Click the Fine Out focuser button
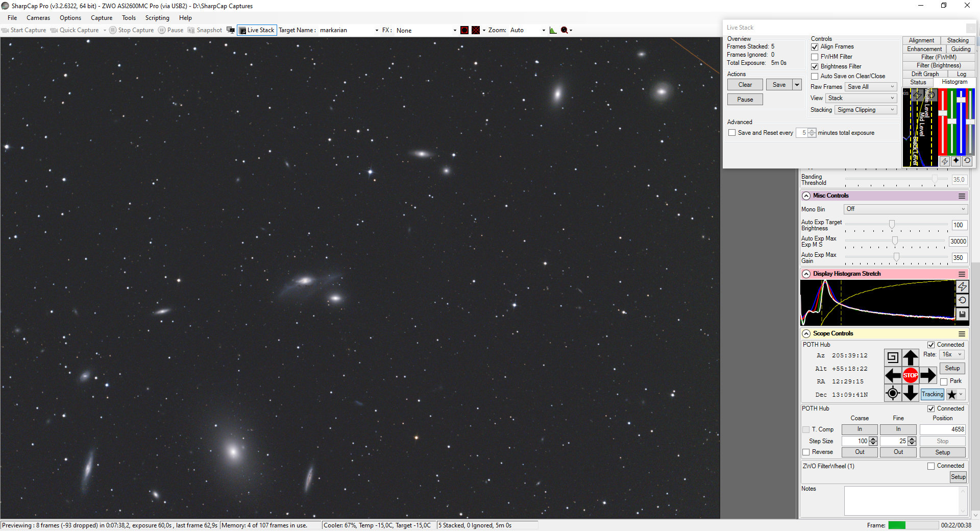980x531 pixels. [x=898, y=452]
